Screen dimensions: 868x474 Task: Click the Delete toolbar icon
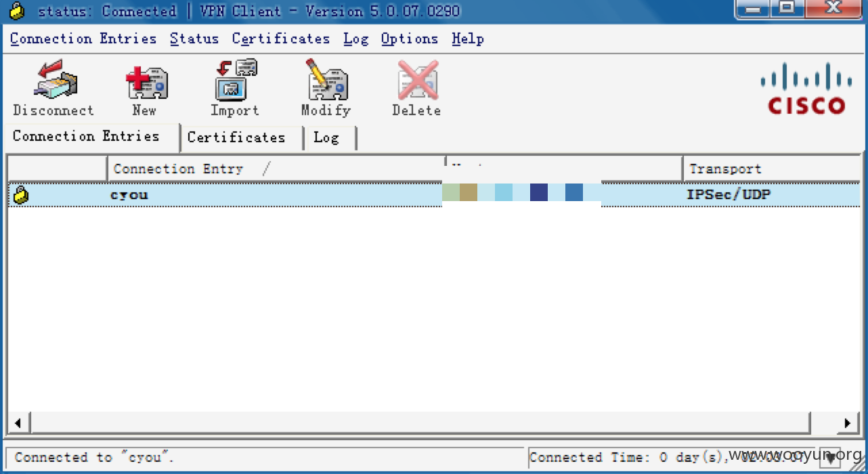(x=416, y=88)
